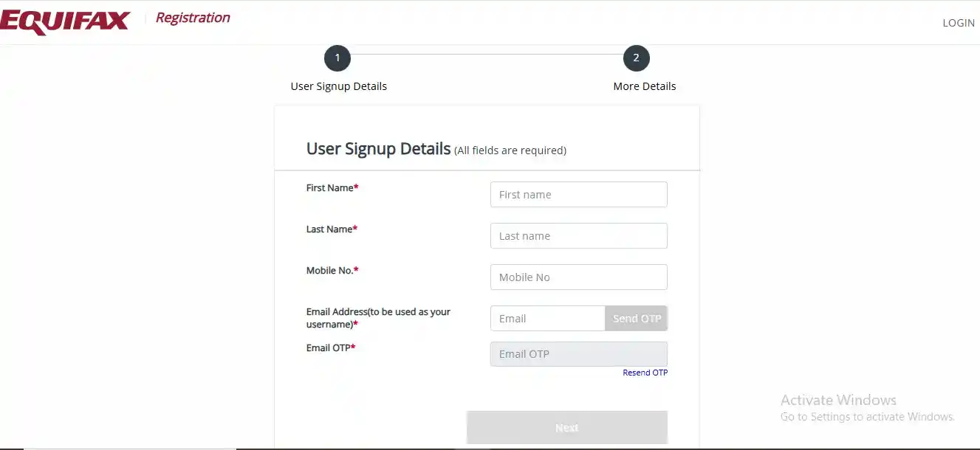Click the "Mobile No." field label
This screenshot has height=450, width=980.
(332, 271)
